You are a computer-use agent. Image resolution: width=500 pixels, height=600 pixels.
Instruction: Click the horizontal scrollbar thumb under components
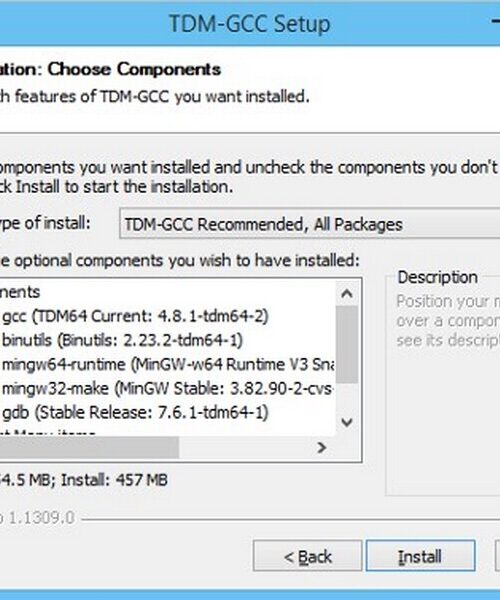(x=89, y=447)
